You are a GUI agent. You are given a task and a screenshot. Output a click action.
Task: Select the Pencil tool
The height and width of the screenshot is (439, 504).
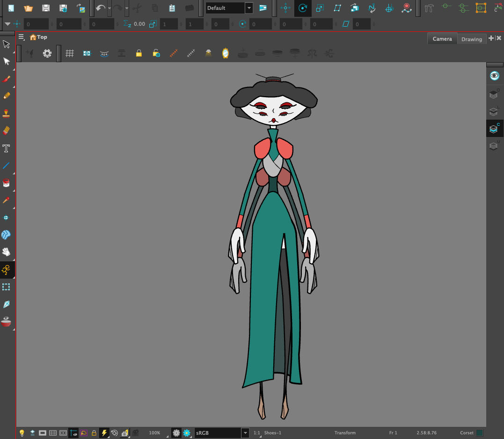coord(6,96)
